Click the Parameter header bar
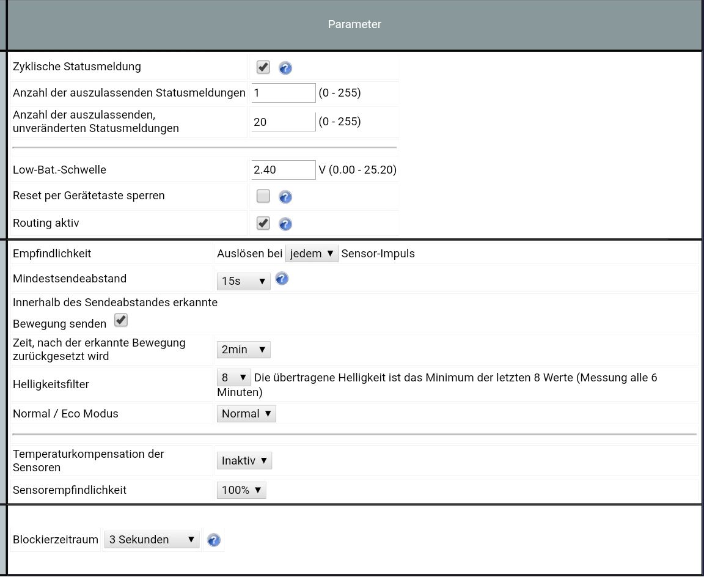Viewport: 704px width, 588px height. (354, 24)
